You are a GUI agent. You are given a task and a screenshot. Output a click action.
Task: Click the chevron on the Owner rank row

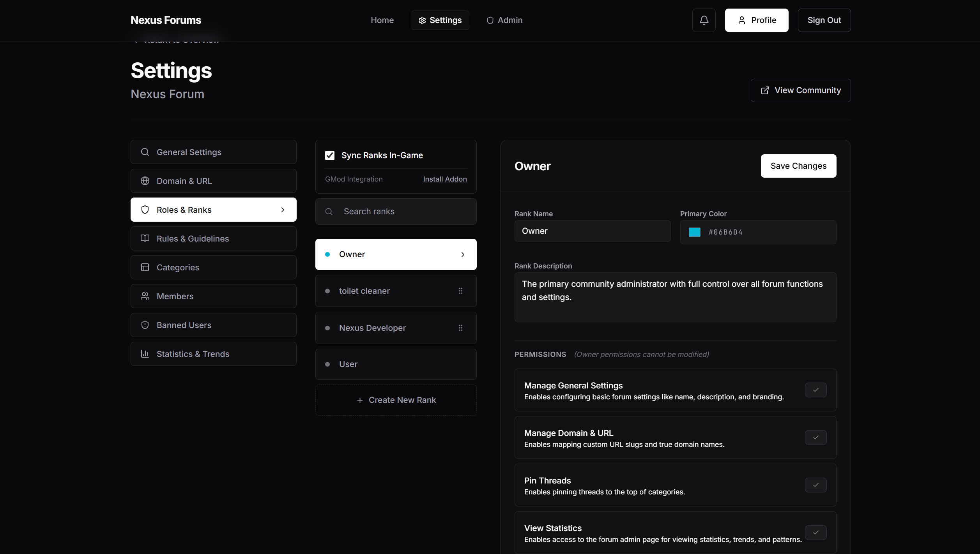(x=463, y=254)
